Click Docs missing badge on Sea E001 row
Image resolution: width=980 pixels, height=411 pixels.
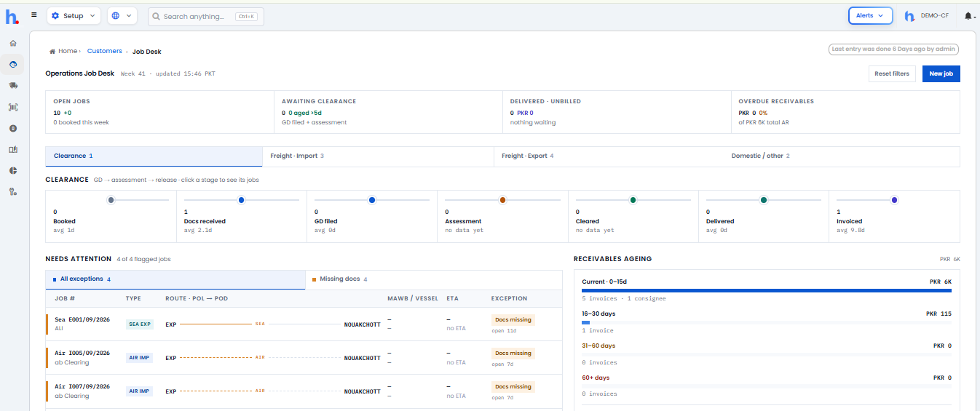click(513, 319)
